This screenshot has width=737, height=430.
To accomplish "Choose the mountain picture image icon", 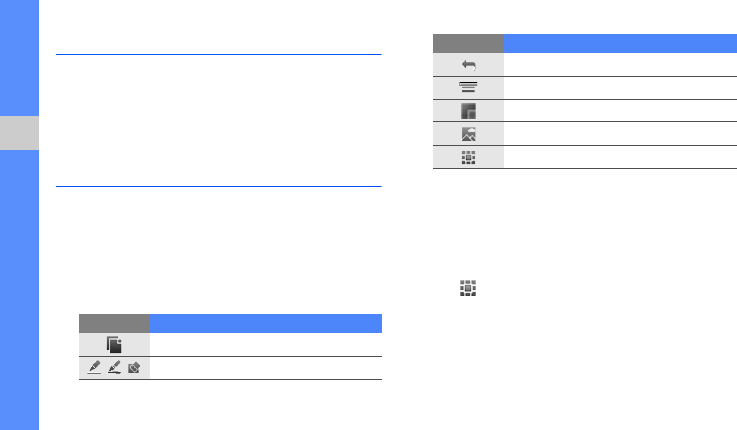I will click(469, 134).
